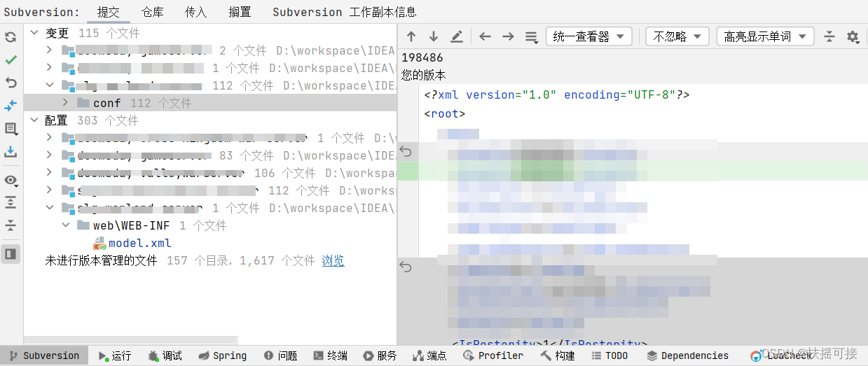Click the shelve/download icon in sidebar

click(x=11, y=151)
